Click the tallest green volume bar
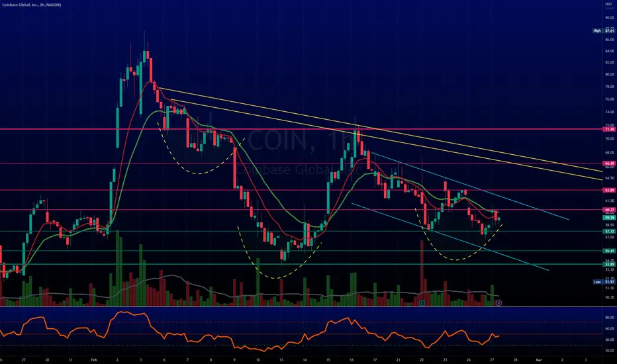Viewport: 617px width, 364px height. click(x=118, y=269)
